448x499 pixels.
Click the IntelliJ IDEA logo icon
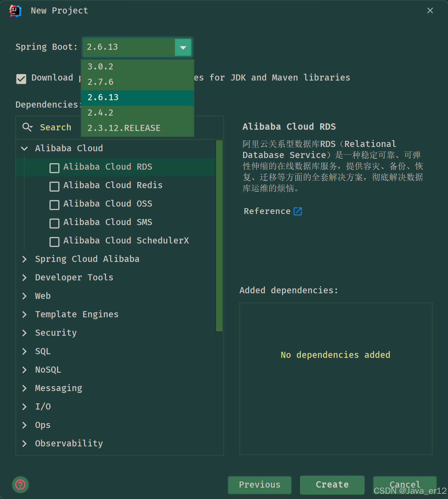(x=15, y=11)
